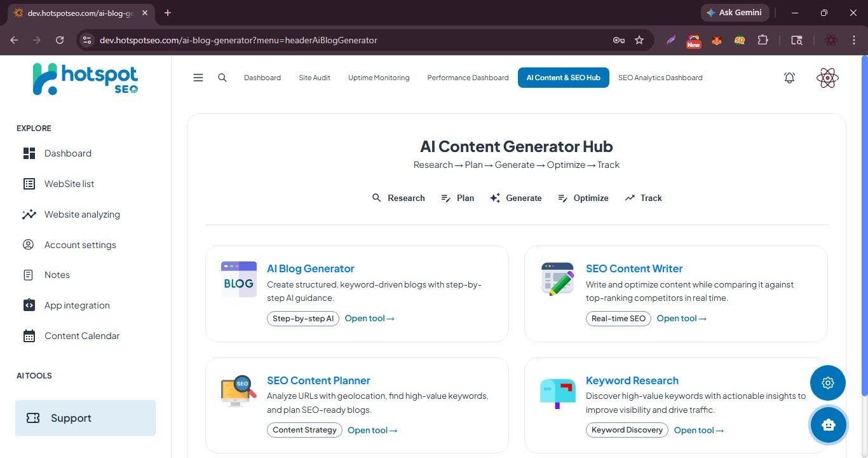Image resolution: width=868 pixels, height=458 pixels.
Task: Click the atom profile avatar
Action: [x=827, y=78]
